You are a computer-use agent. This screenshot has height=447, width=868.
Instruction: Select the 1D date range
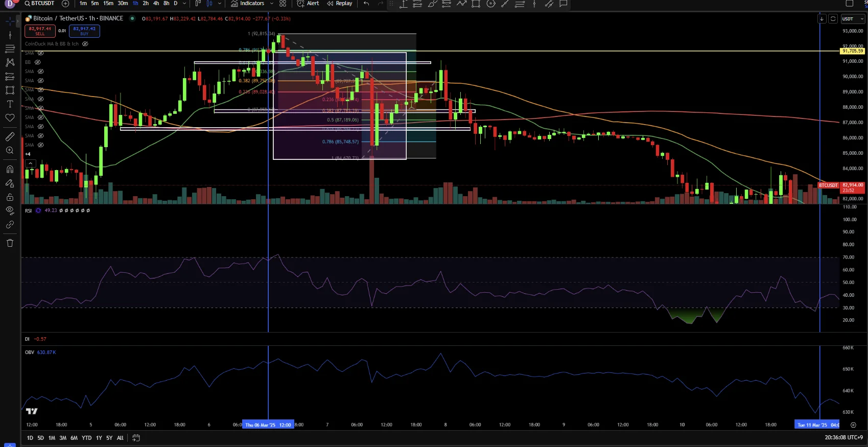30,438
